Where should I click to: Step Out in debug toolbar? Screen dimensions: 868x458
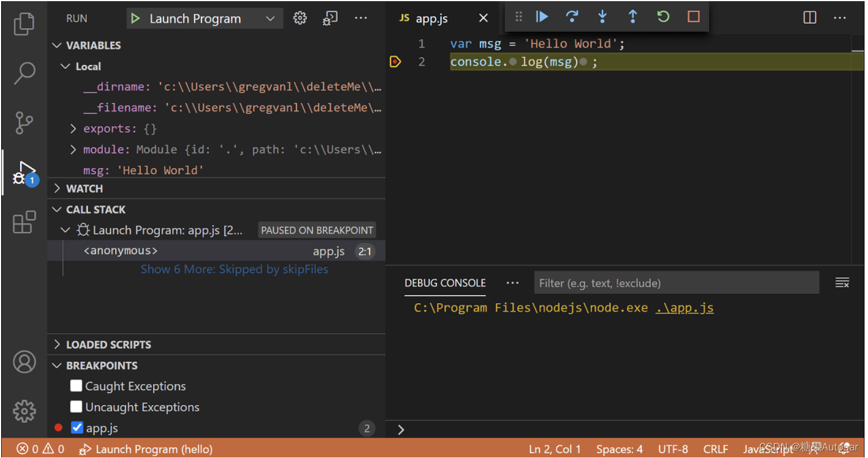coord(633,17)
